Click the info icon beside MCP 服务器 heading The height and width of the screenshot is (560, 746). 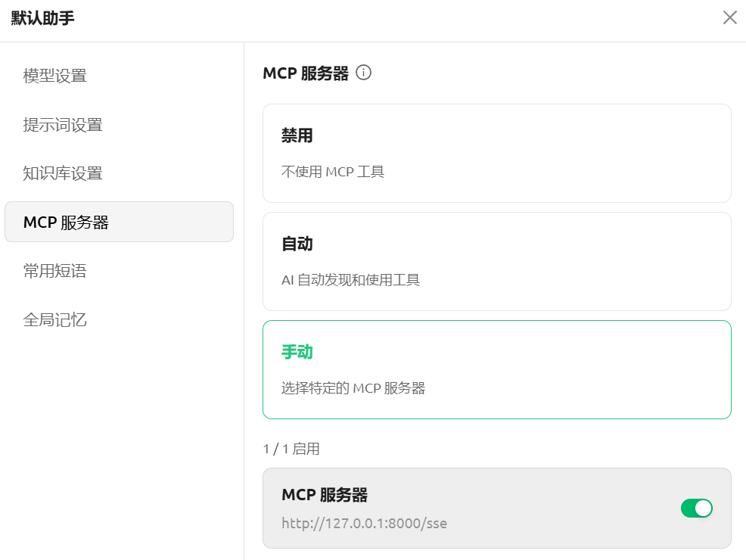pos(363,73)
